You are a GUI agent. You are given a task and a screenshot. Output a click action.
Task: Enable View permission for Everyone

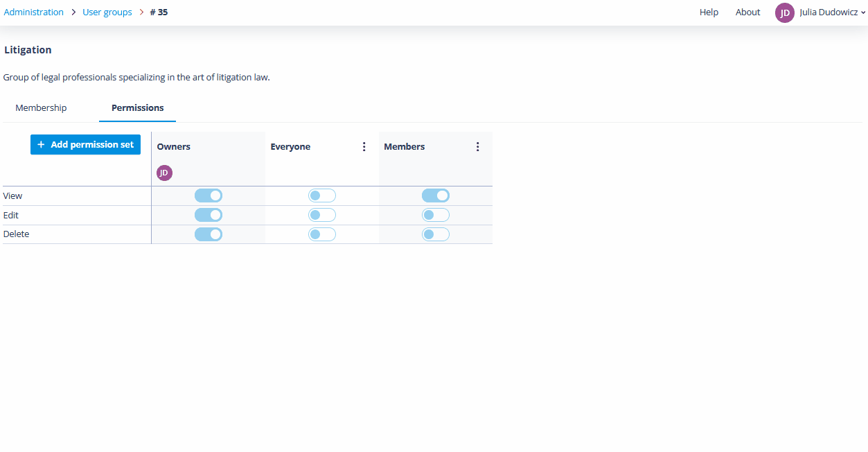[322, 195]
